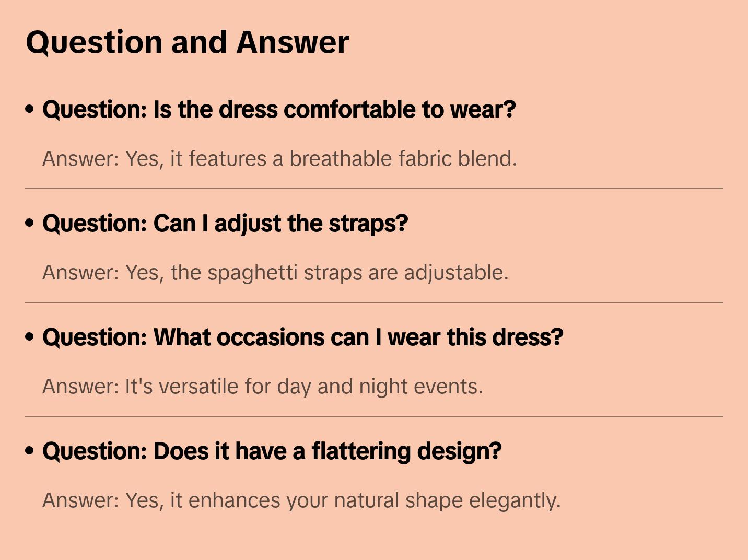This screenshot has height=560, width=748.
Task: Click the spaghetti straps adjustable answer
Action: pos(275,273)
